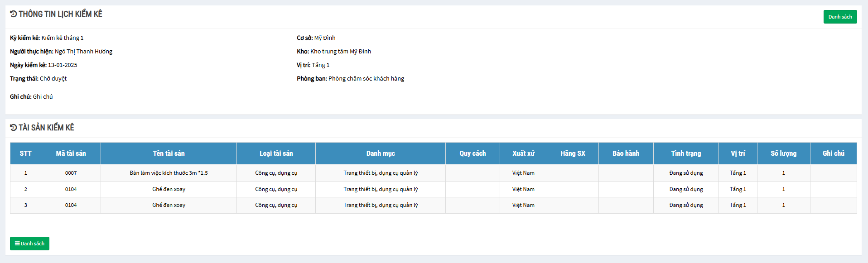Select the Xuất xứ column header
This screenshot has height=263, width=868.
click(x=523, y=153)
